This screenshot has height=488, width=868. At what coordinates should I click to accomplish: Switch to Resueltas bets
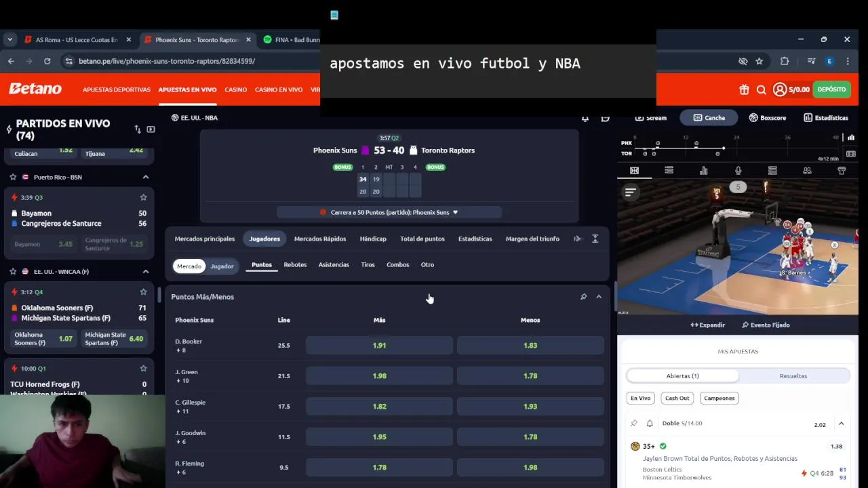[x=793, y=375]
